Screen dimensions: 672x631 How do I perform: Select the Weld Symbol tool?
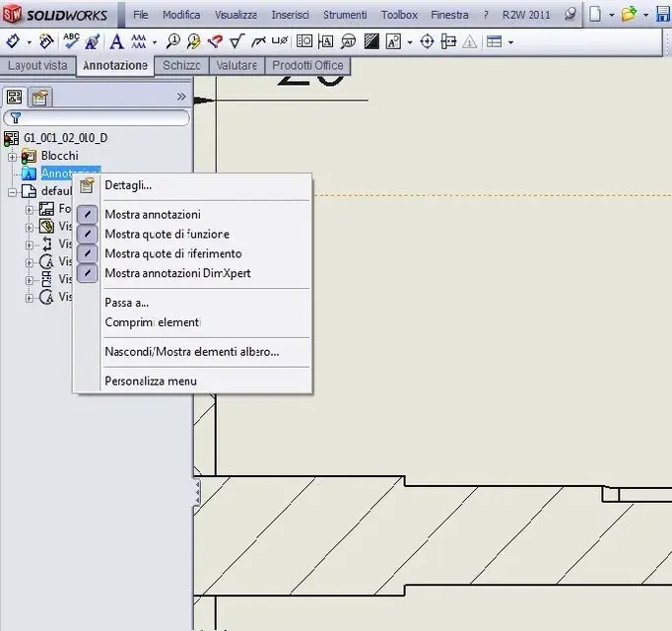258,41
